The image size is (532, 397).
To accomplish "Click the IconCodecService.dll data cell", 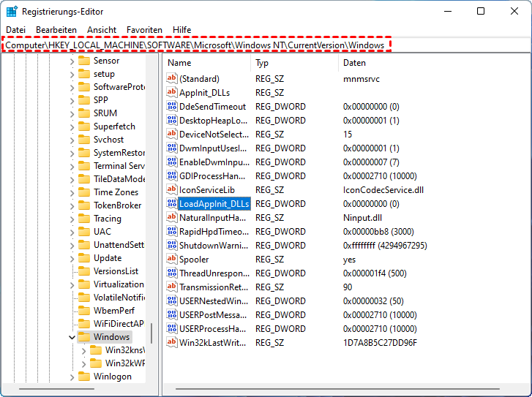I will pos(383,190).
